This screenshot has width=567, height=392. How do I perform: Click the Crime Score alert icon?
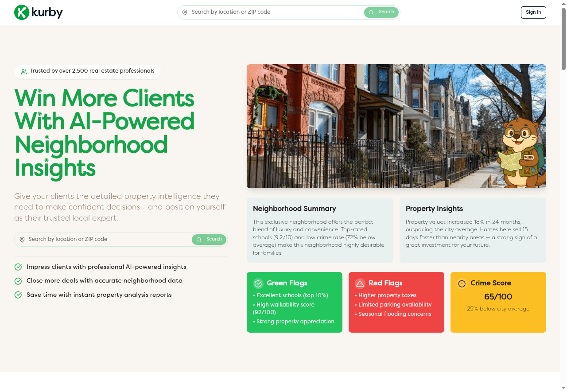point(462,283)
